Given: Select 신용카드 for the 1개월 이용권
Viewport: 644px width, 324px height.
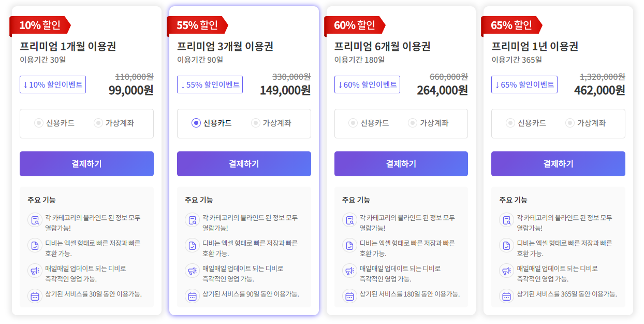Looking at the screenshot, I should [x=39, y=123].
